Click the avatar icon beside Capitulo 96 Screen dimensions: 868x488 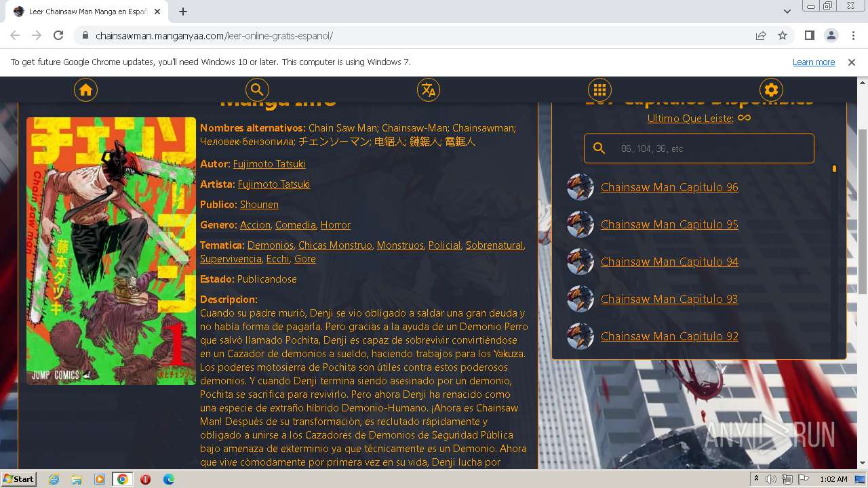click(x=580, y=187)
